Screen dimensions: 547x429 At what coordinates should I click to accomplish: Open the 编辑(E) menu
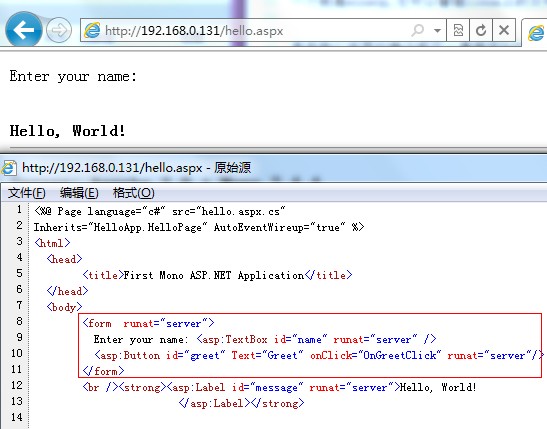pyautogui.click(x=79, y=193)
